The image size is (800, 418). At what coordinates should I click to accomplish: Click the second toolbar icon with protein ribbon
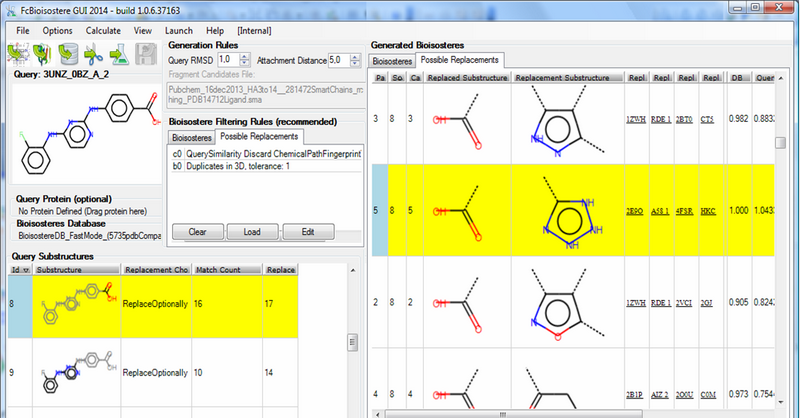[x=44, y=54]
